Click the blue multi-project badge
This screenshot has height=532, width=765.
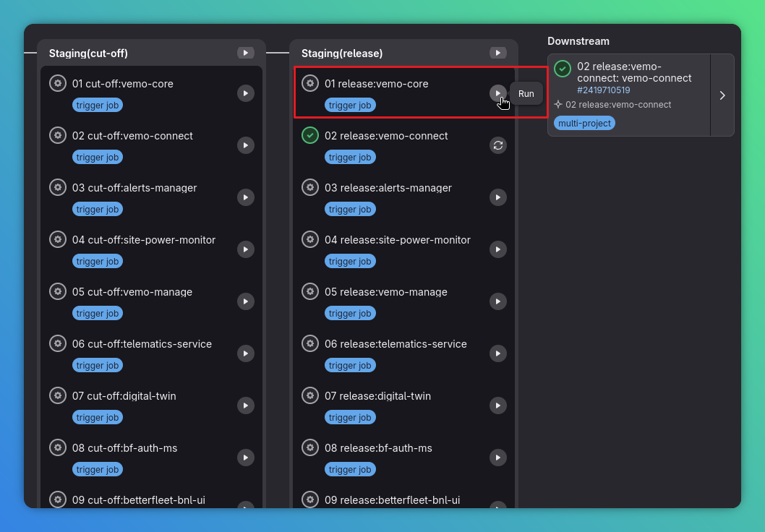pos(584,123)
